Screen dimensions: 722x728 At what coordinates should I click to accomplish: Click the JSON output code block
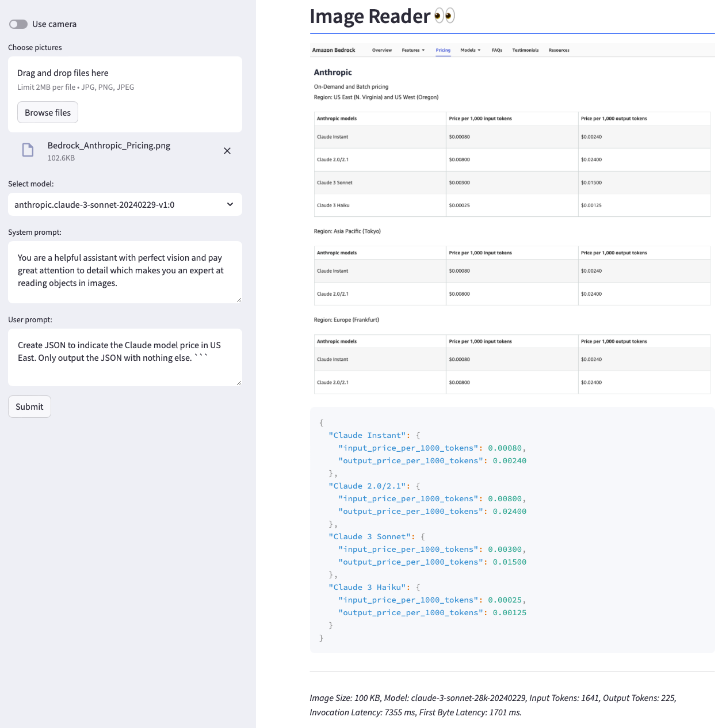512,529
